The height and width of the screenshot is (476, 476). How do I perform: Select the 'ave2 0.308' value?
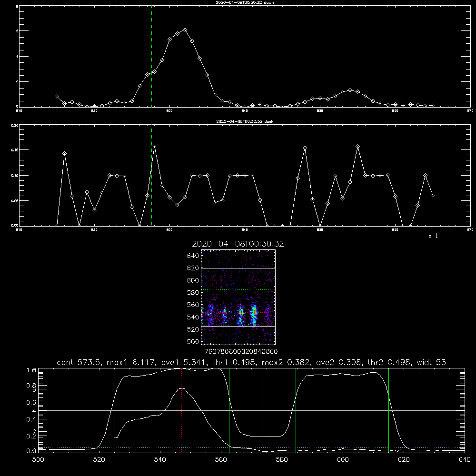tap(339, 362)
